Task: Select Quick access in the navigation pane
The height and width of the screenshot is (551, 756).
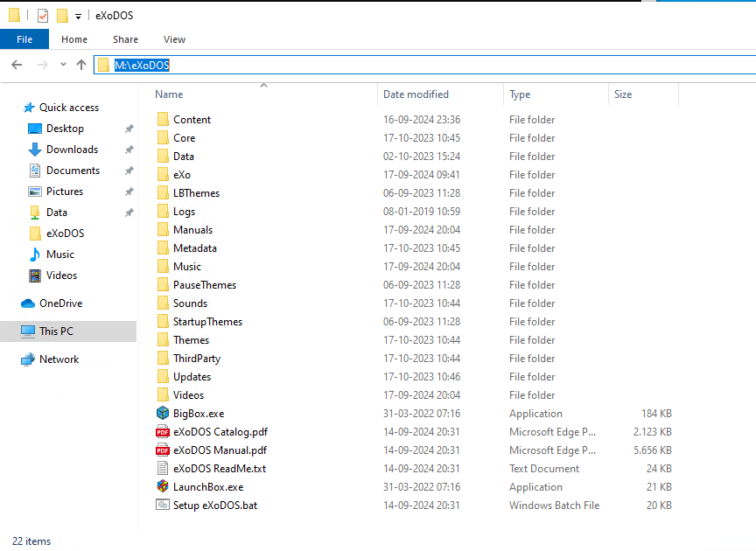Action: coord(69,108)
